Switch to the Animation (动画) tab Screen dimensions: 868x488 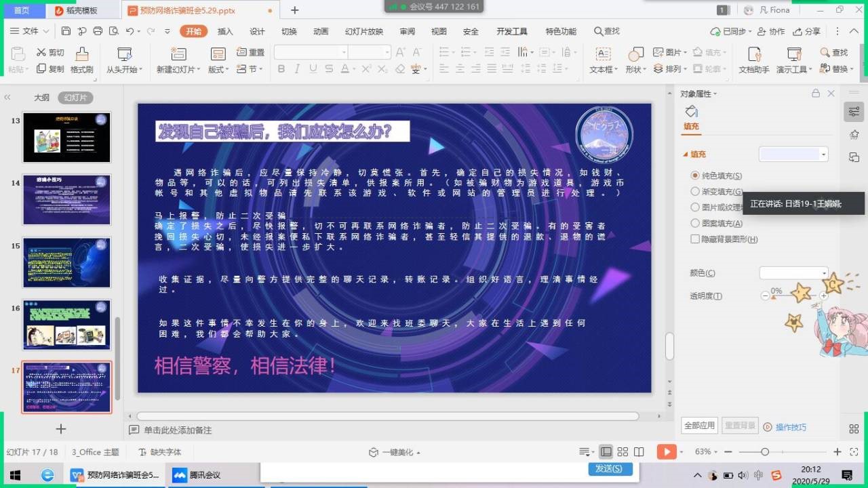coord(321,31)
